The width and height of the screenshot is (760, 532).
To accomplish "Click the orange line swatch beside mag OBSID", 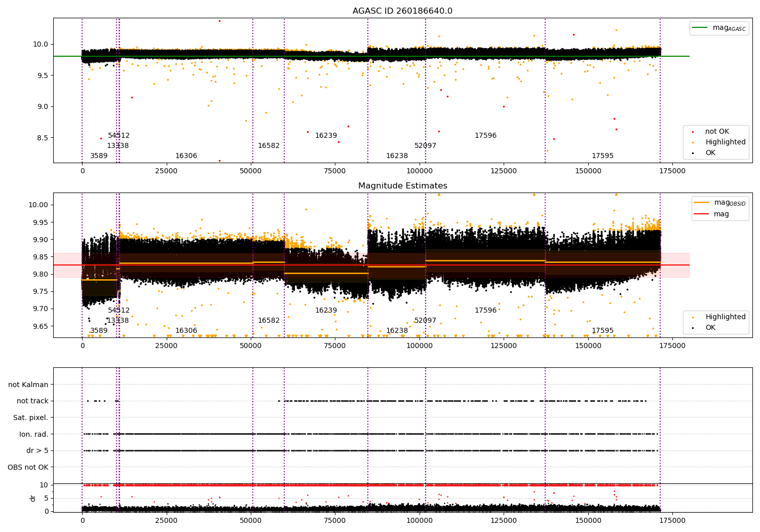I will point(702,203).
